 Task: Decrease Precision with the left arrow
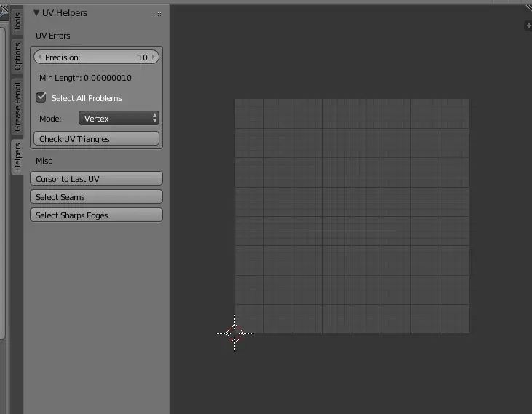[39, 57]
